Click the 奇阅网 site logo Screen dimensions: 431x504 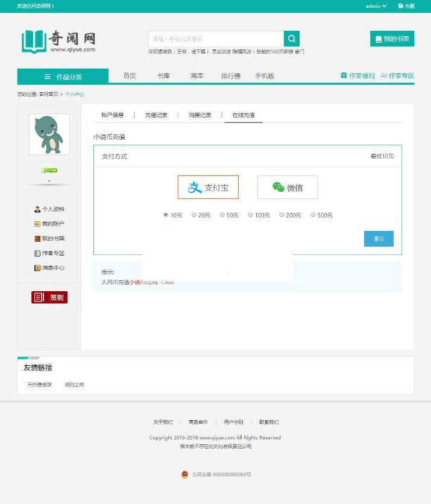(x=58, y=42)
